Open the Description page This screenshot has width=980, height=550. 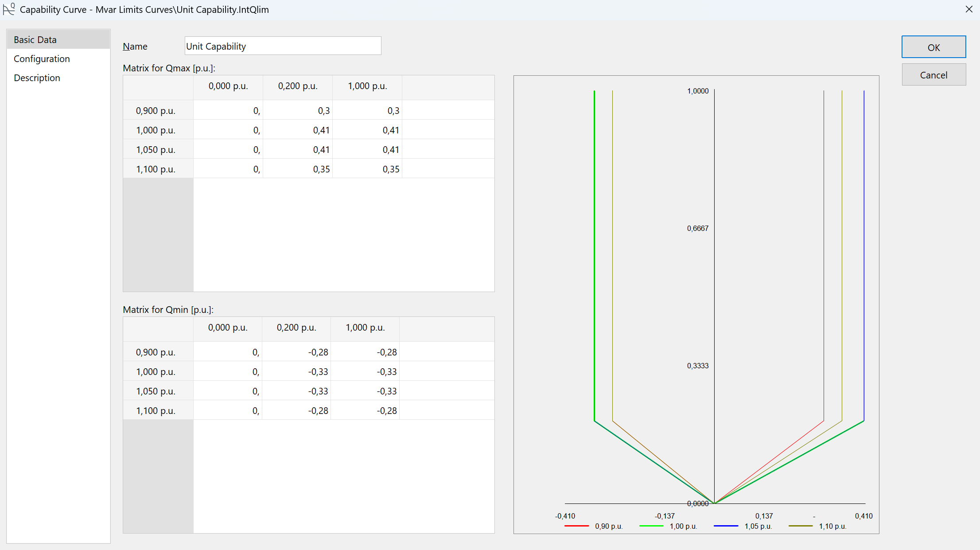coord(37,78)
